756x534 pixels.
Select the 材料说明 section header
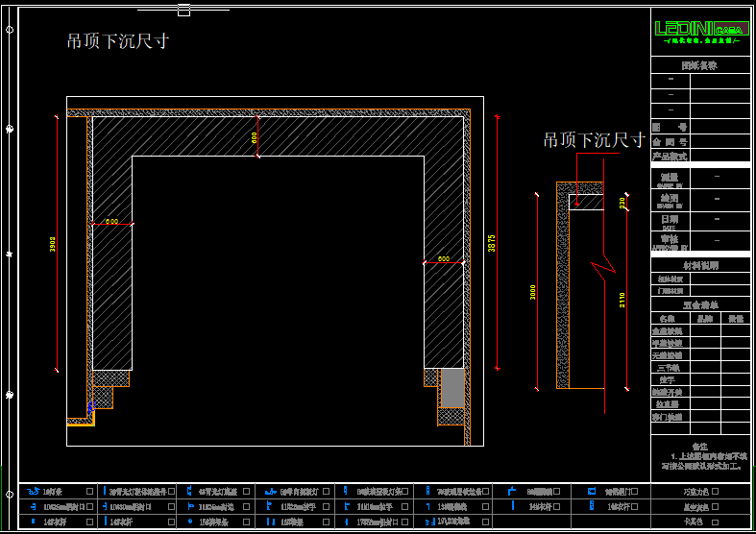[x=700, y=265]
